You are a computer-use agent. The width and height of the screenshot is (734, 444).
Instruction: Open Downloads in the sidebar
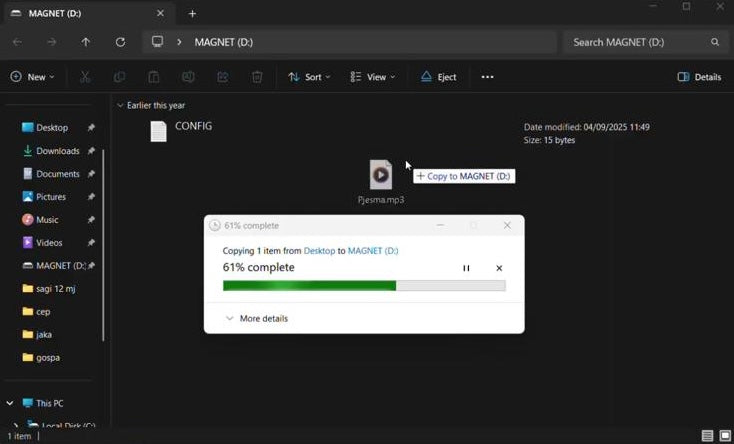pos(57,151)
